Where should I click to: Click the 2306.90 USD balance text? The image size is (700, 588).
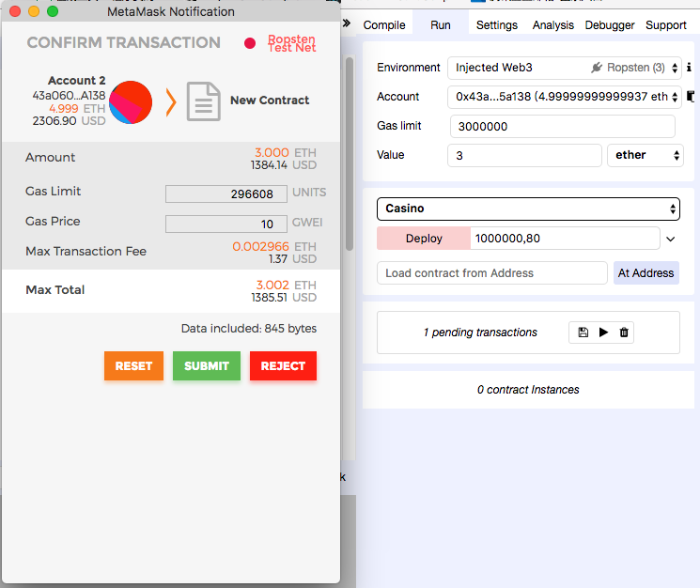pos(69,121)
